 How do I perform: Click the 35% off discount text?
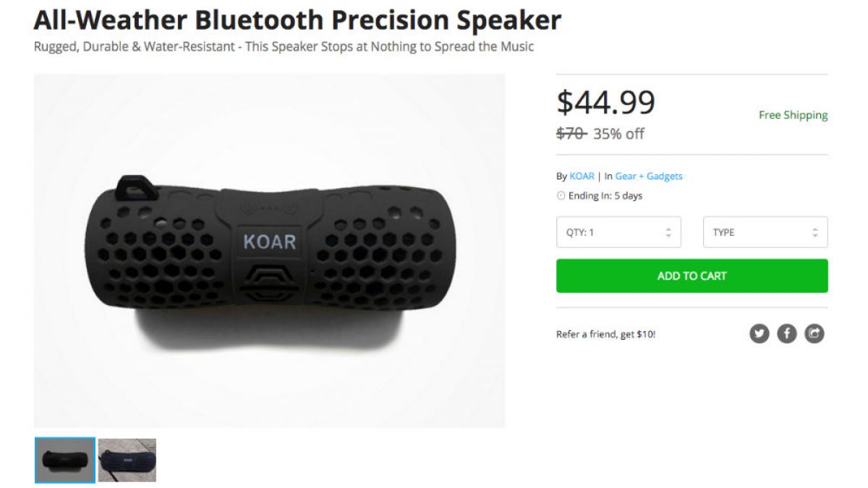coord(618,134)
